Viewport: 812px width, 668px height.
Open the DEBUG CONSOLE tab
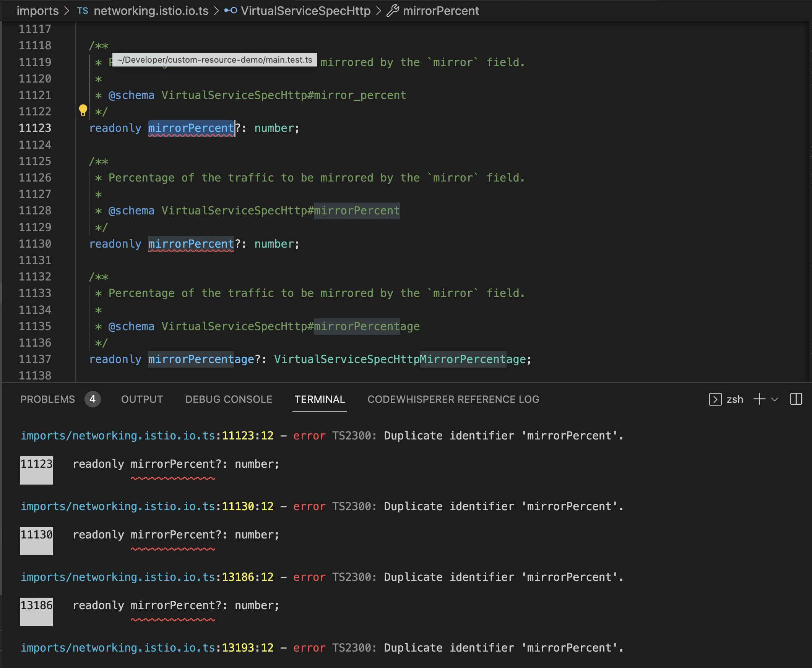pyautogui.click(x=229, y=399)
